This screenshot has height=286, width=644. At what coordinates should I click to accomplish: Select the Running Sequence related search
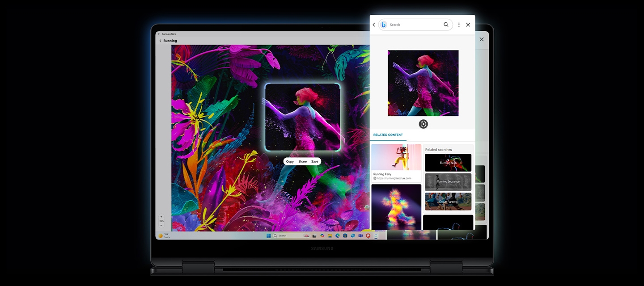(x=448, y=182)
